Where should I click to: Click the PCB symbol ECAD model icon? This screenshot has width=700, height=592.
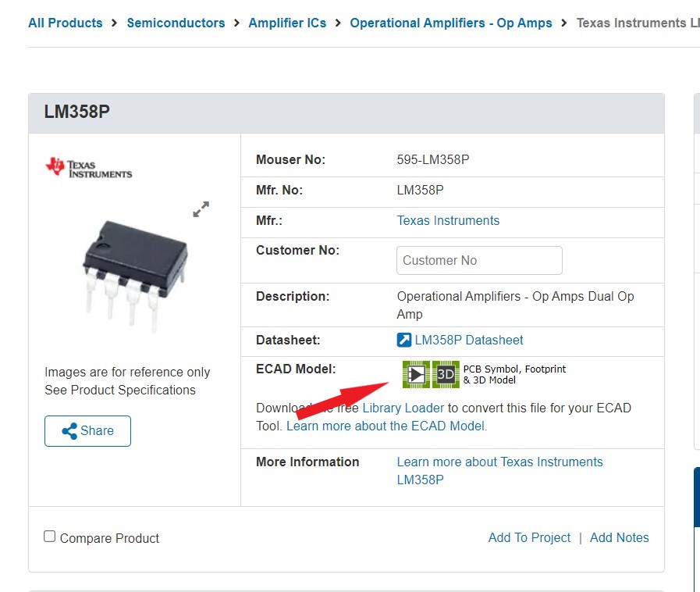pos(416,375)
